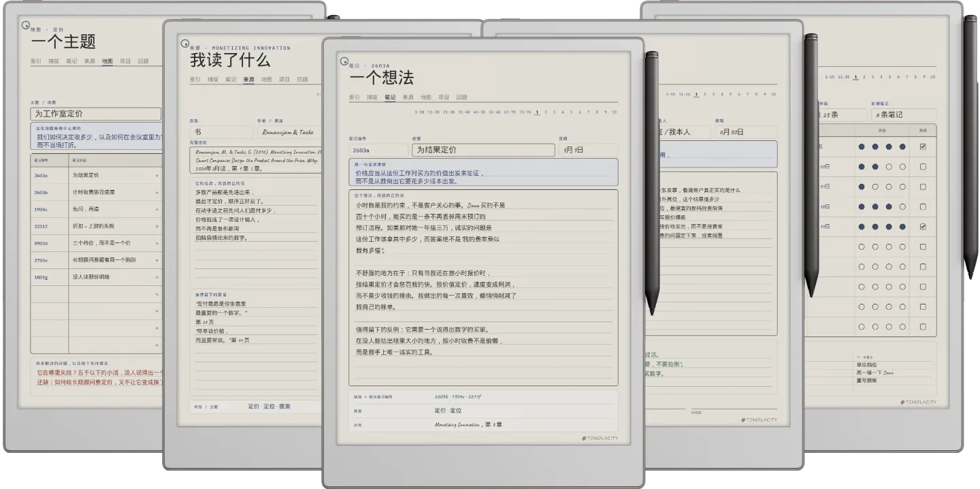Tick the checkbox in the row with three filled dots
Image resolution: width=980 pixels, height=489 pixels.
point(923,206)
